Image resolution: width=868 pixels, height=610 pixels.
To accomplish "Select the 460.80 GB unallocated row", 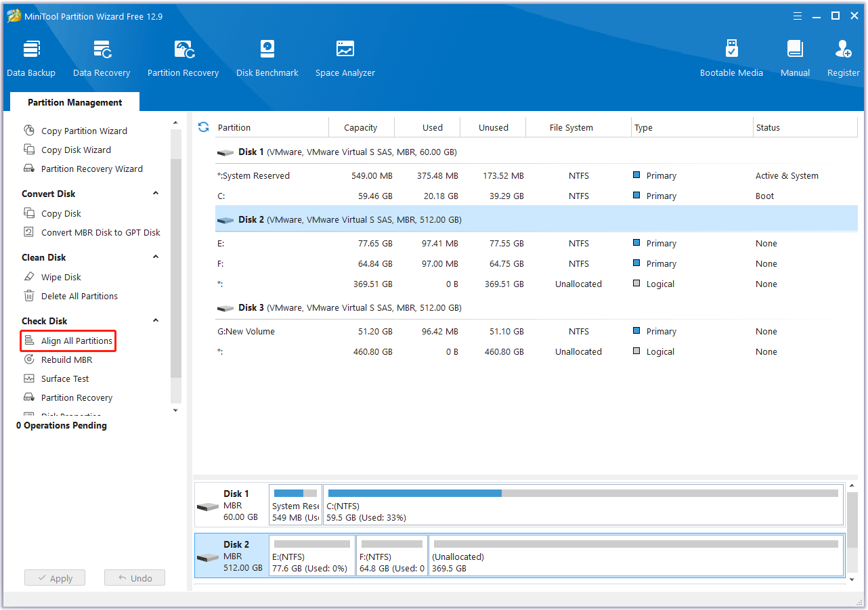I will coord(536,352).
